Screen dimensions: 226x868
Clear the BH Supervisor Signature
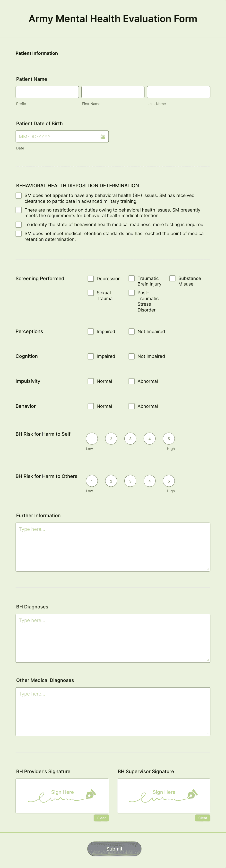203,818
